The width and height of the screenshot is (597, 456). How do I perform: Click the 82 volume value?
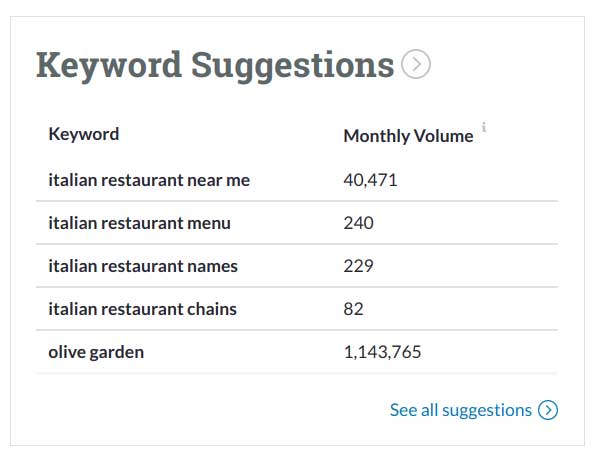click(x=353, y=309)
